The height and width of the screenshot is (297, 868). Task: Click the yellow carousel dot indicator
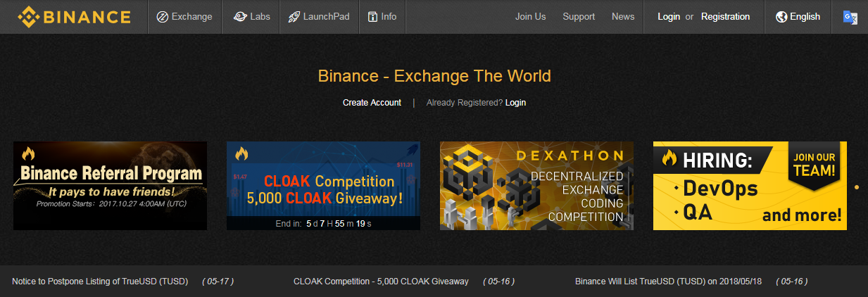[x=857, y=187]
